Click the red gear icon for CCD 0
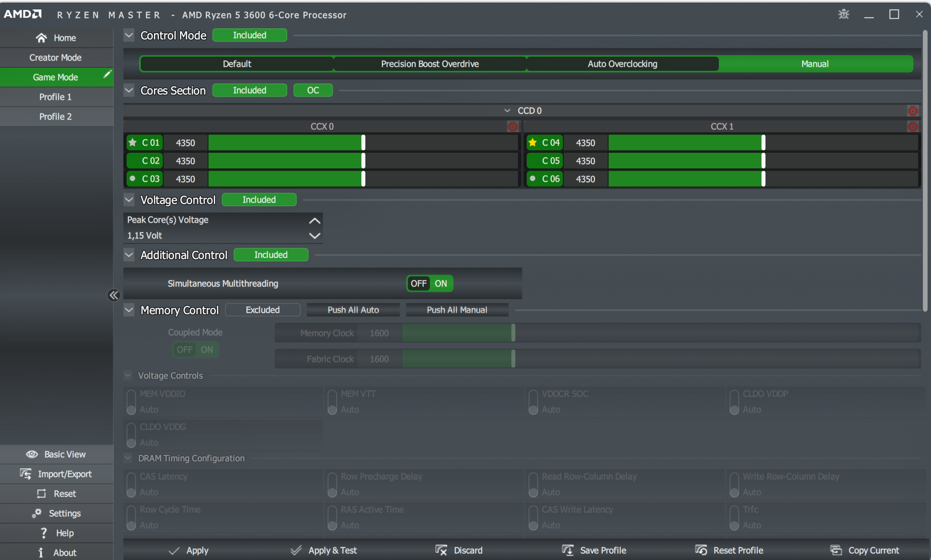931x560 pixels. point(913,111)
